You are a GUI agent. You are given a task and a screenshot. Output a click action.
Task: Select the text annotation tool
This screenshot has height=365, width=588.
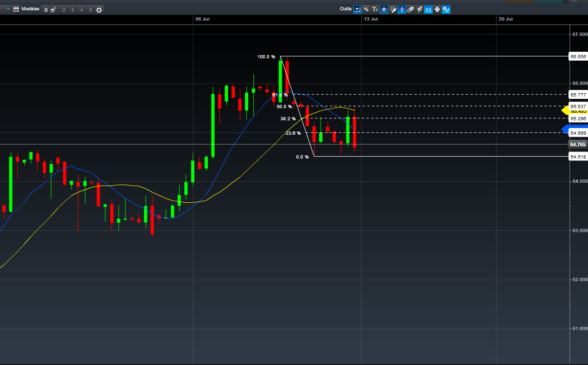[375, 9]
